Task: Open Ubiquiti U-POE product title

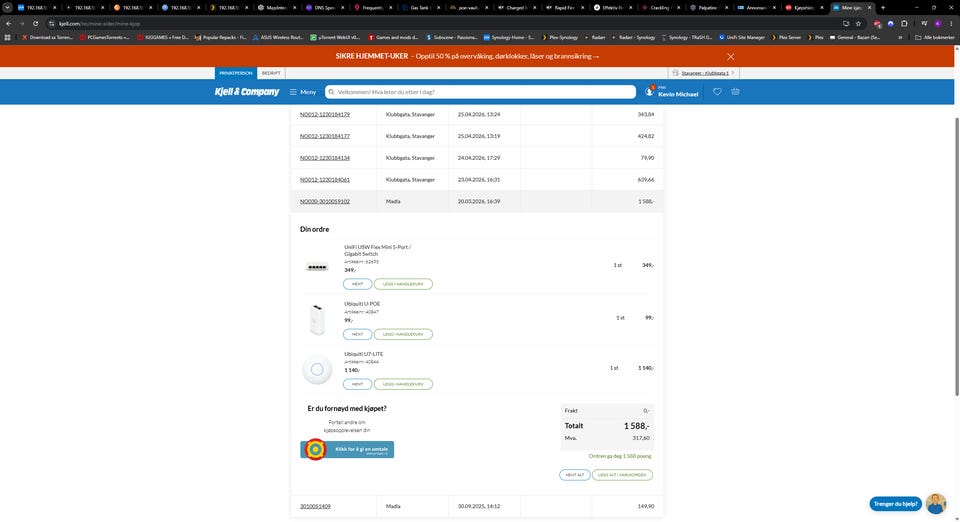Action: pos(362,304)
